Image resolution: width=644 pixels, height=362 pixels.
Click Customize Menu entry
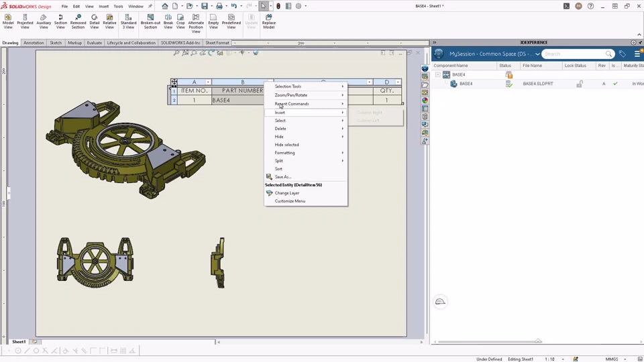click(290, 201)
